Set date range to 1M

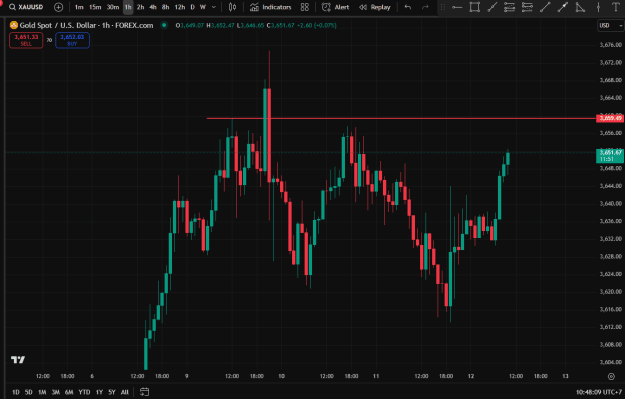pos(42,392)
